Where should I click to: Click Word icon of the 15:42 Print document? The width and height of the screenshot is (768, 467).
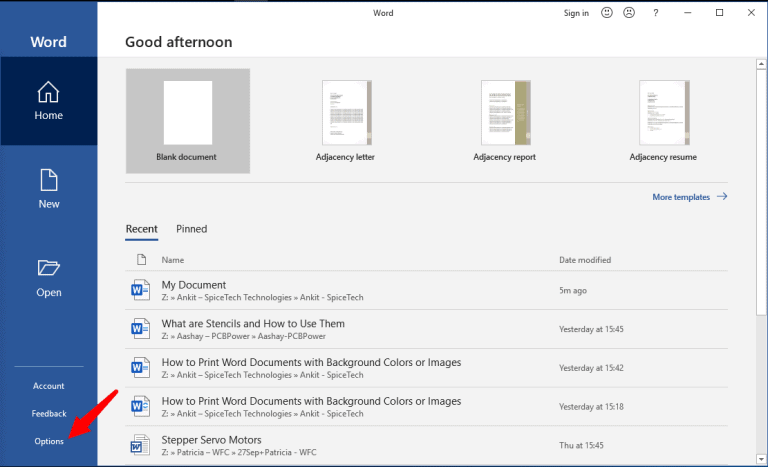point(140,368)
